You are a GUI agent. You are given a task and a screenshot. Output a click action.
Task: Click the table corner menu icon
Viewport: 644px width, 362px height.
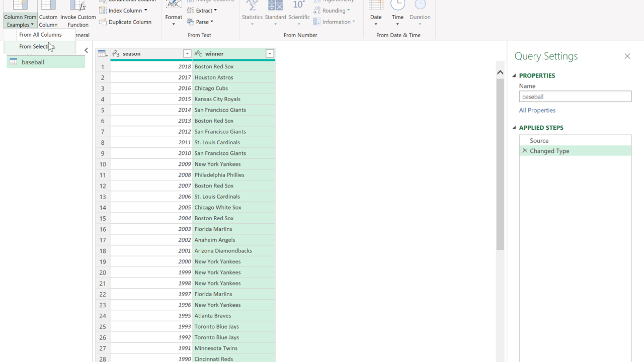[x=102, y=54]
